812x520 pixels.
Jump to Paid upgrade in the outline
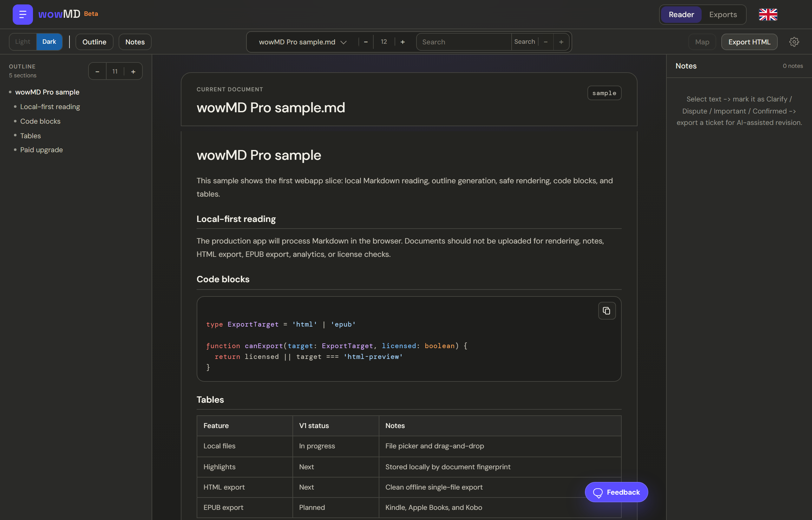(42, 150)
